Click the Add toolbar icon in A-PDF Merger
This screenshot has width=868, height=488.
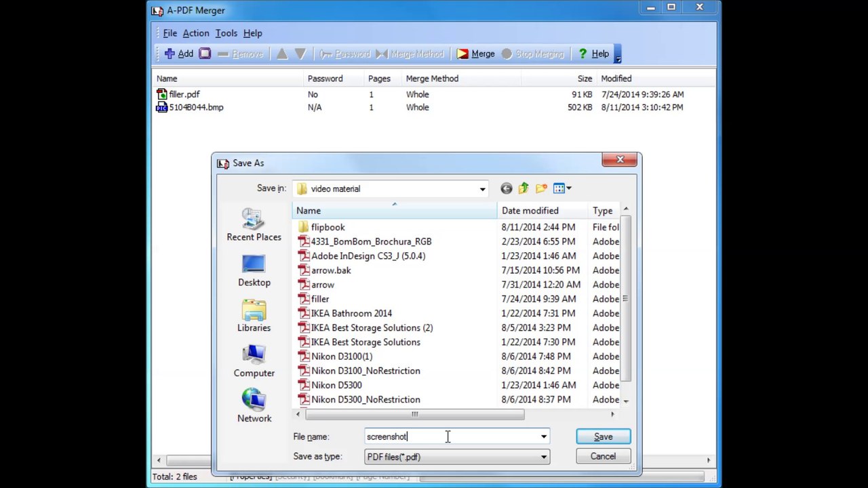179,54
